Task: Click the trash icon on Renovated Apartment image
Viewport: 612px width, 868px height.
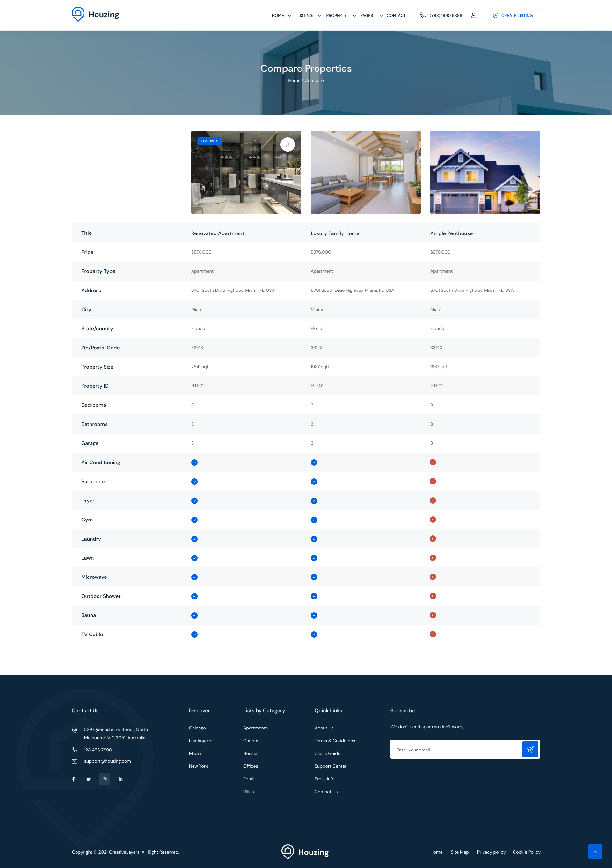Action: coord(288,144)
